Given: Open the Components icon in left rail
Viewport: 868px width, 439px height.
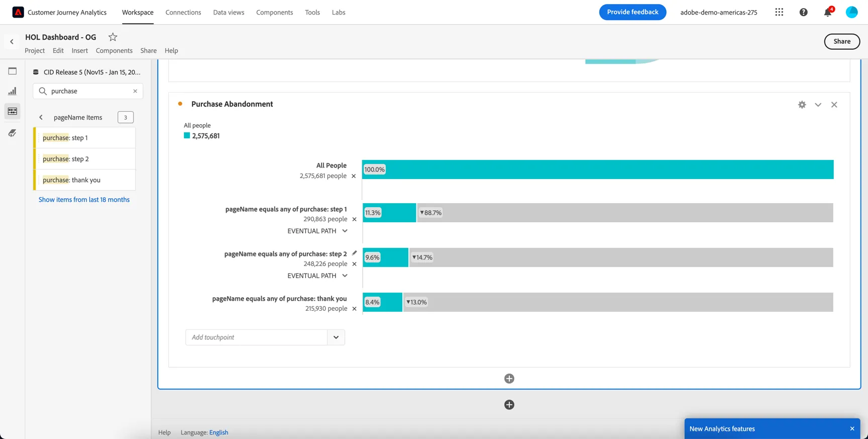Looking at the screenshot, I should point(13,111).
